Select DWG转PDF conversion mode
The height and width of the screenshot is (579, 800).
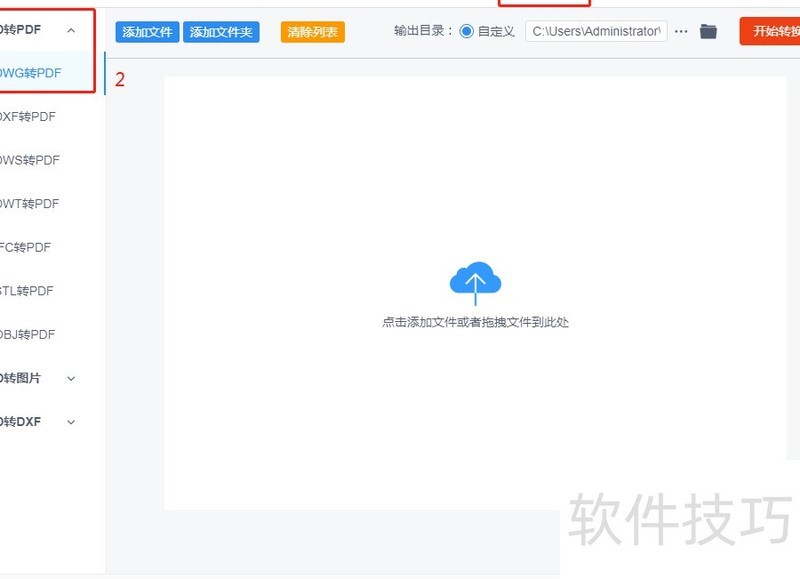coord(30,72)
